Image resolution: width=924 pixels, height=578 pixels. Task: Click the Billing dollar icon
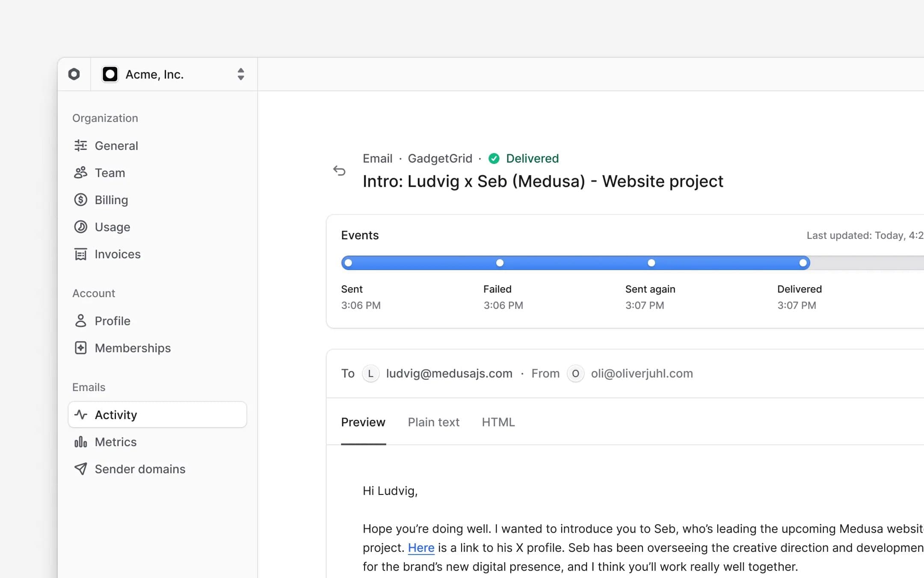[80, 200]
